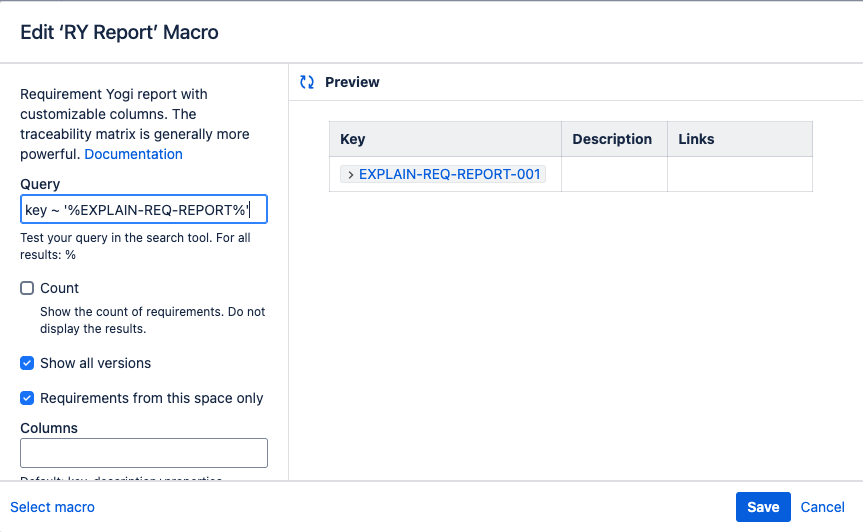Viewport: 863px width, 532px height.
Task: Open the EXPLAIN-REQ-REPORT-001 requirement link
Action: coord(449,174)
